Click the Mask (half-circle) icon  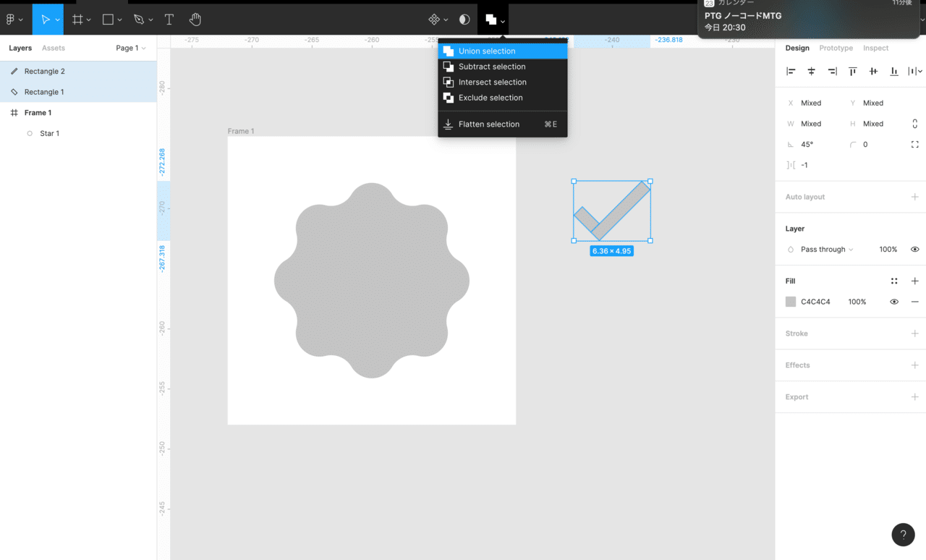pyautogui.click(x=464, y=20)
